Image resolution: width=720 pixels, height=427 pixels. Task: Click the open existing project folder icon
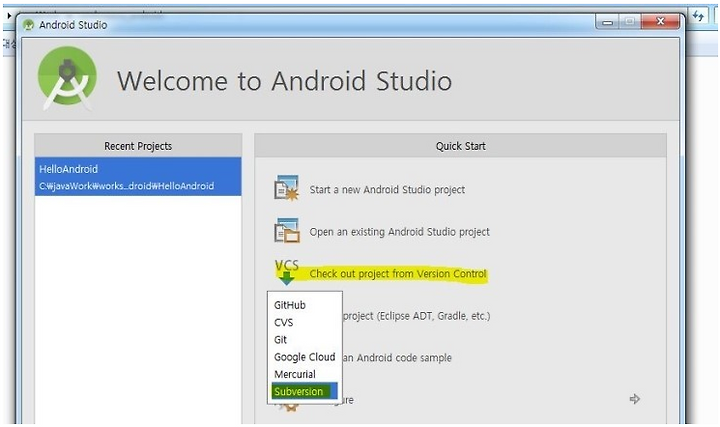[x=287, y=230]
